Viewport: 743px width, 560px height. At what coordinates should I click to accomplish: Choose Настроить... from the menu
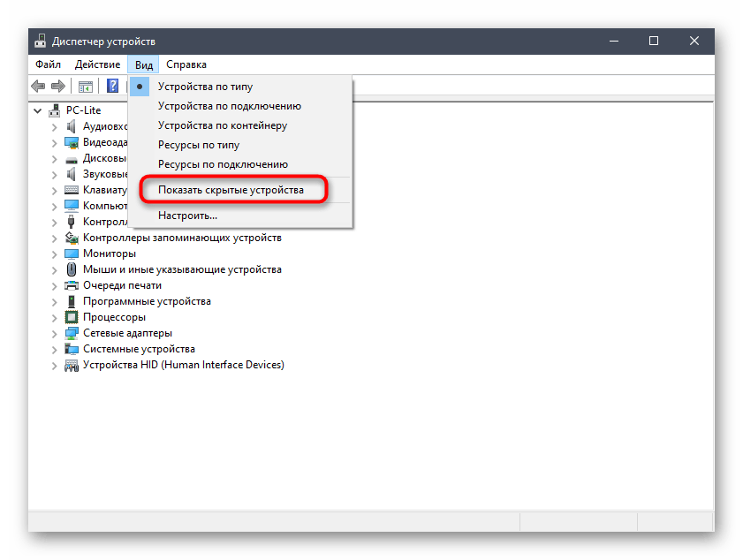188,215
